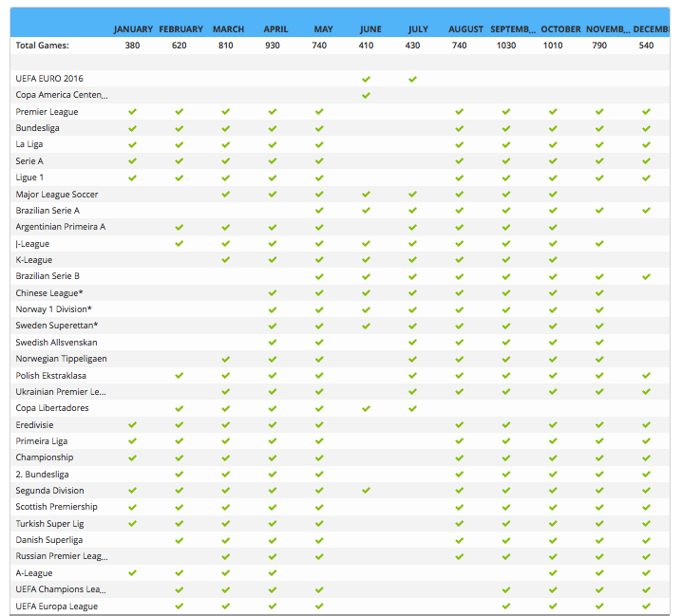Image resolution: width=682 pixels, height=616 pixels.
Task: Click the Eredivisie January checkmark
Action: [x=133, y=424]
